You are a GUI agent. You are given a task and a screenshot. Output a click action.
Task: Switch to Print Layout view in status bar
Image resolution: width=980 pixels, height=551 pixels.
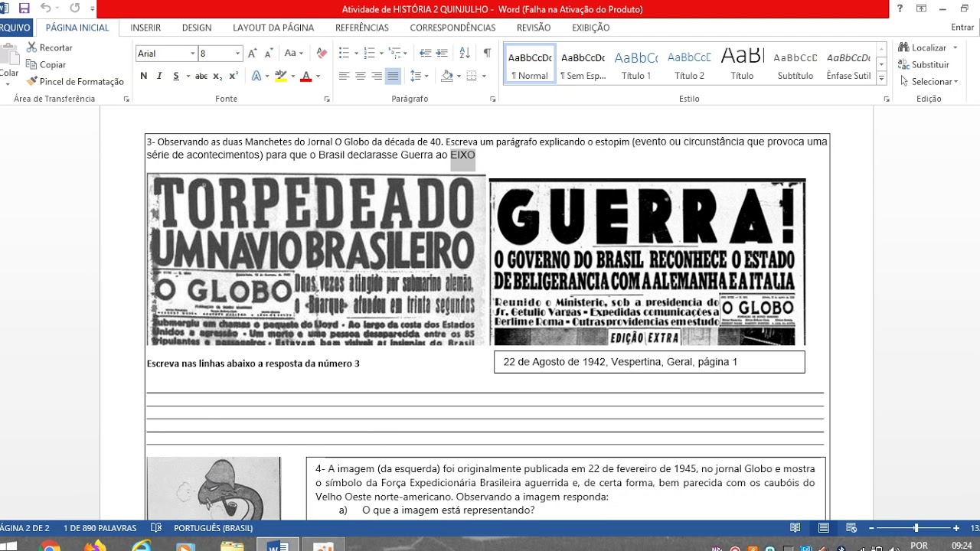[x=823, y=528]
